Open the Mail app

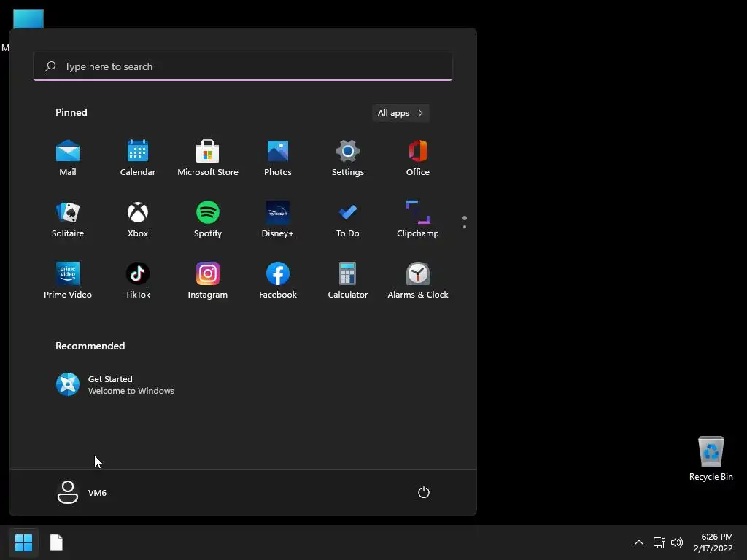68,158
